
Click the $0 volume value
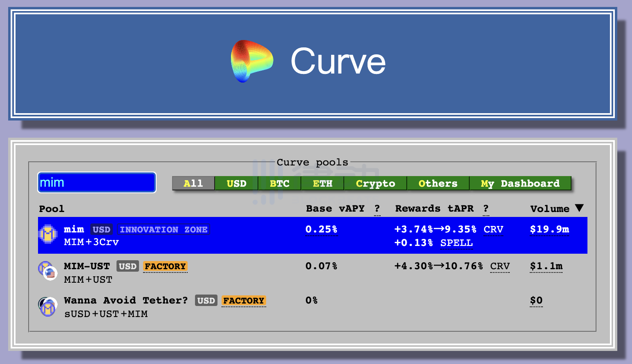point(536,301)
